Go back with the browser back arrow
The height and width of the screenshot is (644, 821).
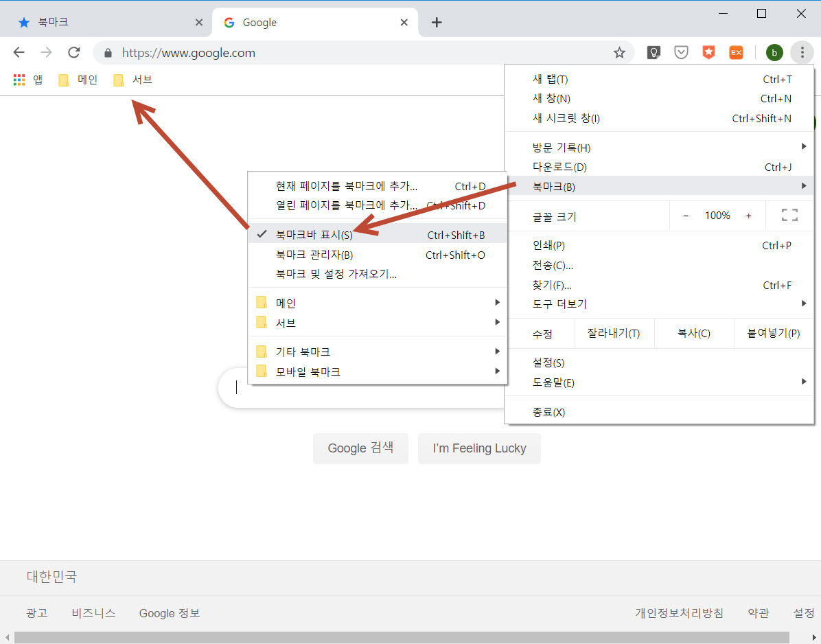(x=19, y=52)
